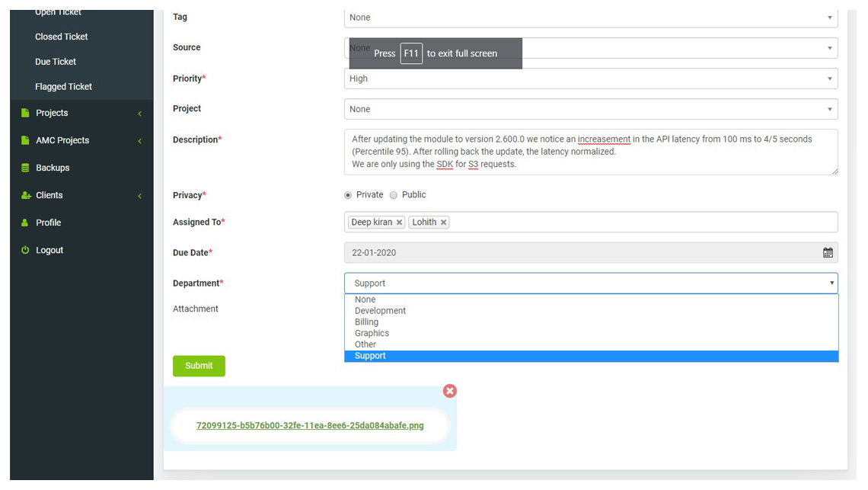Image resolution: width=868 pixels, height=490 pixels.
Task: Click the Backups database icon
Action: [25, 168]
